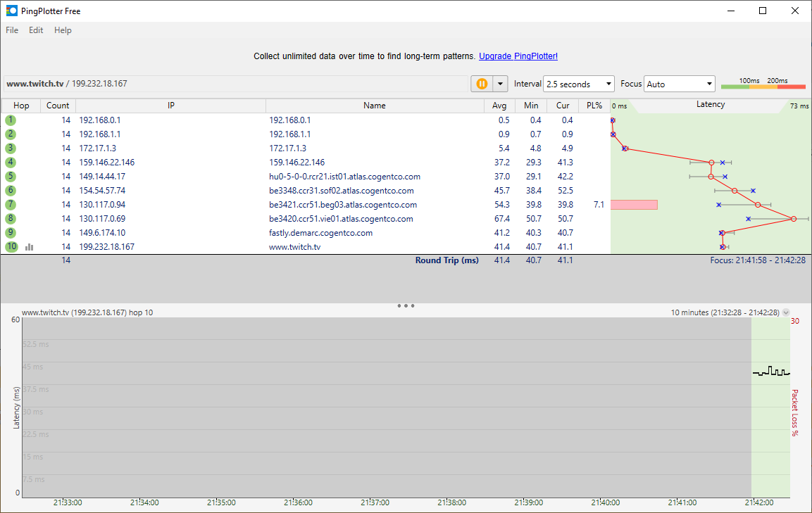Select IP 172.17.1.3 in hop 3
The height and width of the screenshot is (513, 812).
pyautogui.click(x=97, y=148)
